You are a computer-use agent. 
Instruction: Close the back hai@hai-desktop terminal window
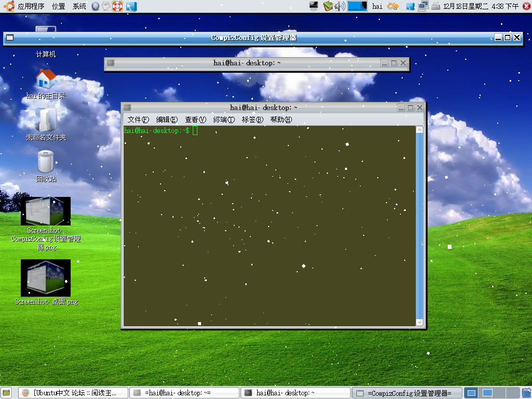click(403, 63)
